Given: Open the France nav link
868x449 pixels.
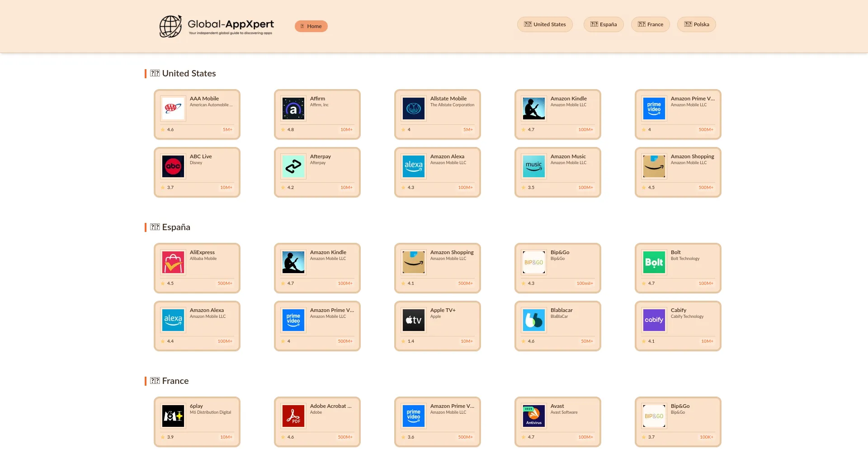Looking at the screenshot, I should [651, 24].
